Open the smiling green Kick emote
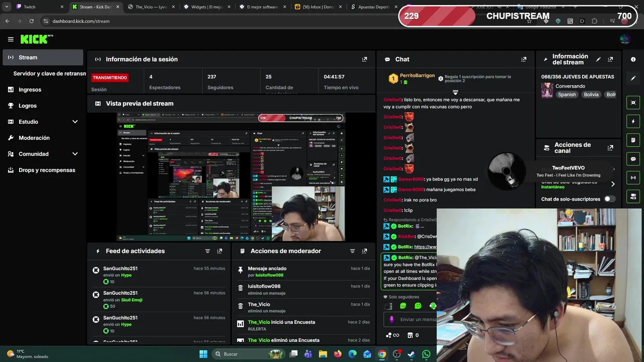 (418, 306)
